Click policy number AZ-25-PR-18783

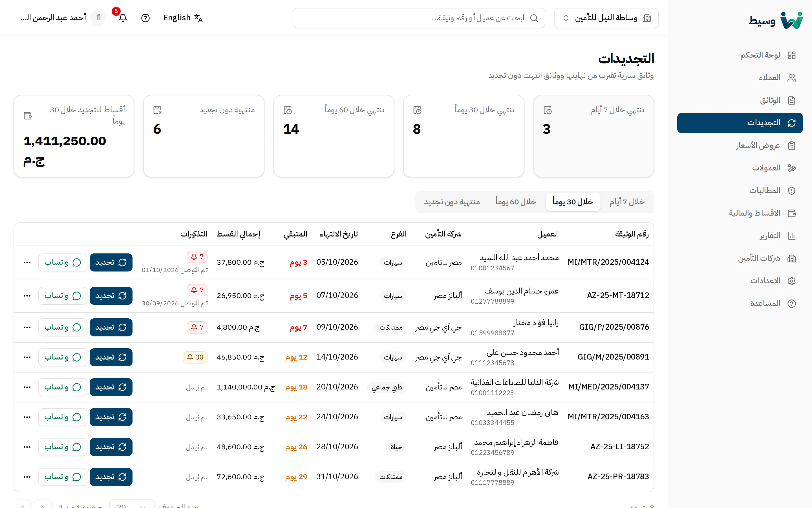pos(618,476)
